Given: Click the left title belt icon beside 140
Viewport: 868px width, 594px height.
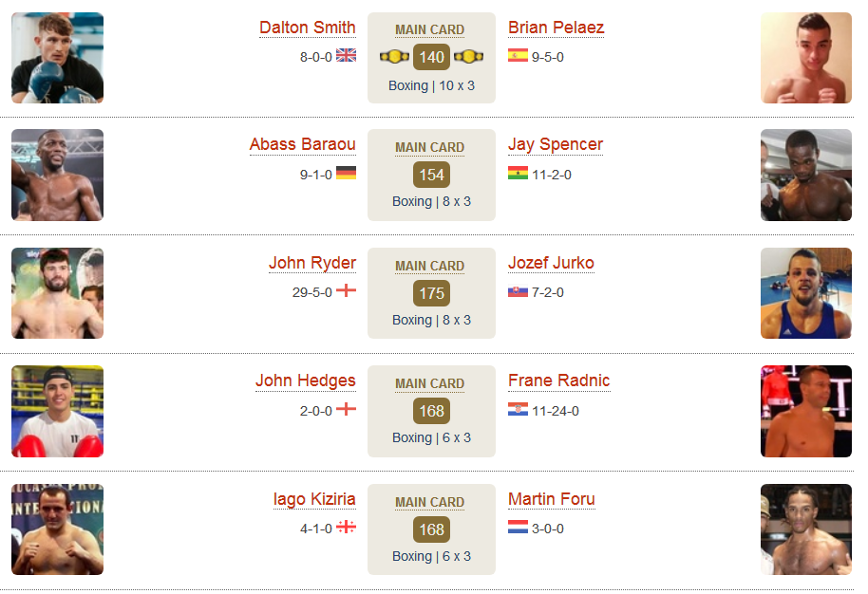Looking at the screenshot, I should click(x=394, y=56).
